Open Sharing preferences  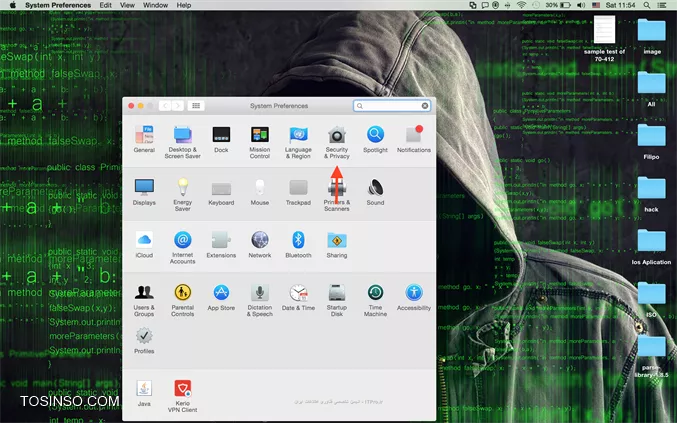[337, 245]
